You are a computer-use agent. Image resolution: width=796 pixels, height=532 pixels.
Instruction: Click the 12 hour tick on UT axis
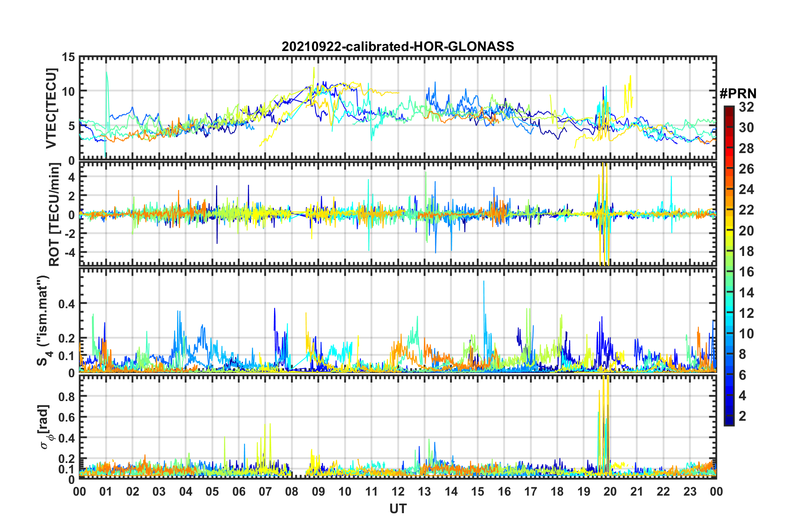tap(398, 491)
